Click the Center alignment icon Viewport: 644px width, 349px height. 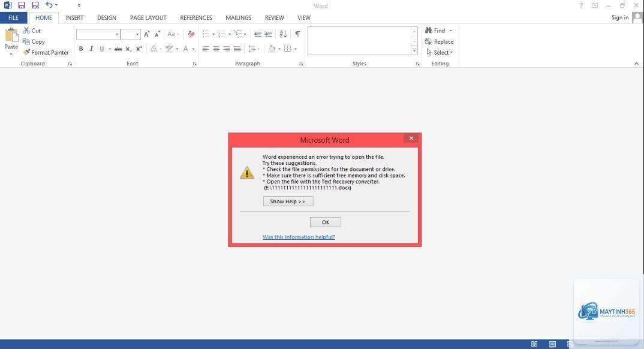pos(216,49)
